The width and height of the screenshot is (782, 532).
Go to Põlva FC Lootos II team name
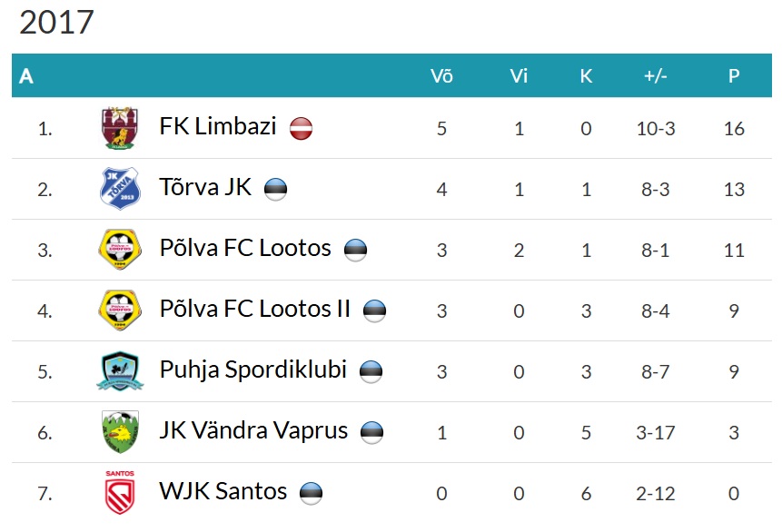coord(254,310)
